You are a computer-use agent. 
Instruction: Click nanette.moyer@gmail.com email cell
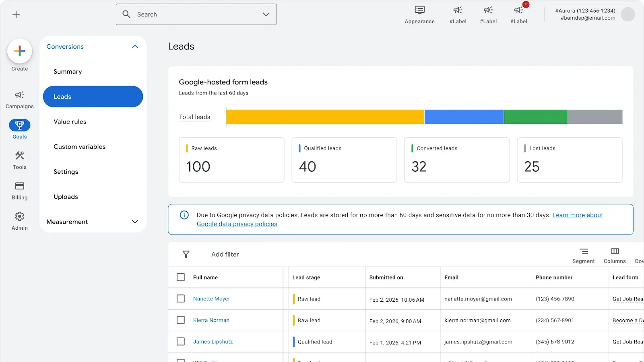pos(478,299)
